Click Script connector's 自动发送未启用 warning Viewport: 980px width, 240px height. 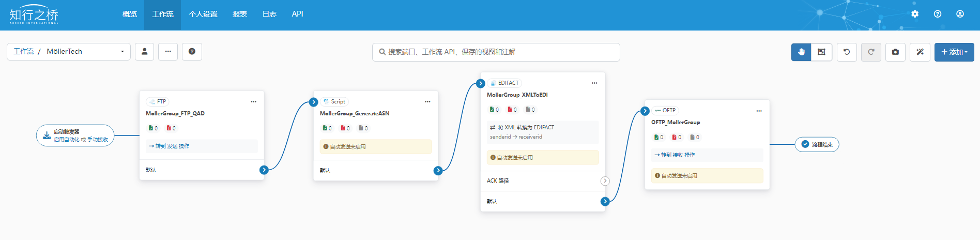[x=376, y=147]
